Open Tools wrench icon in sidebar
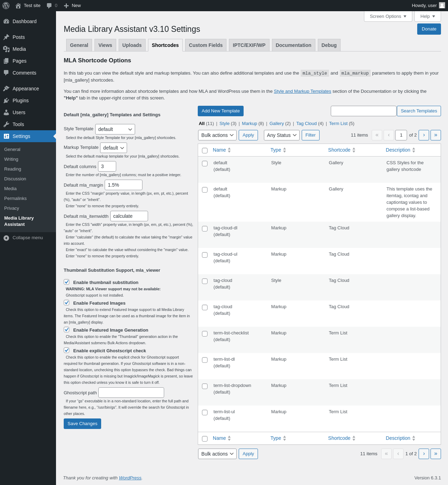Screen dimensions: 448x485 [x=6, y=124]
